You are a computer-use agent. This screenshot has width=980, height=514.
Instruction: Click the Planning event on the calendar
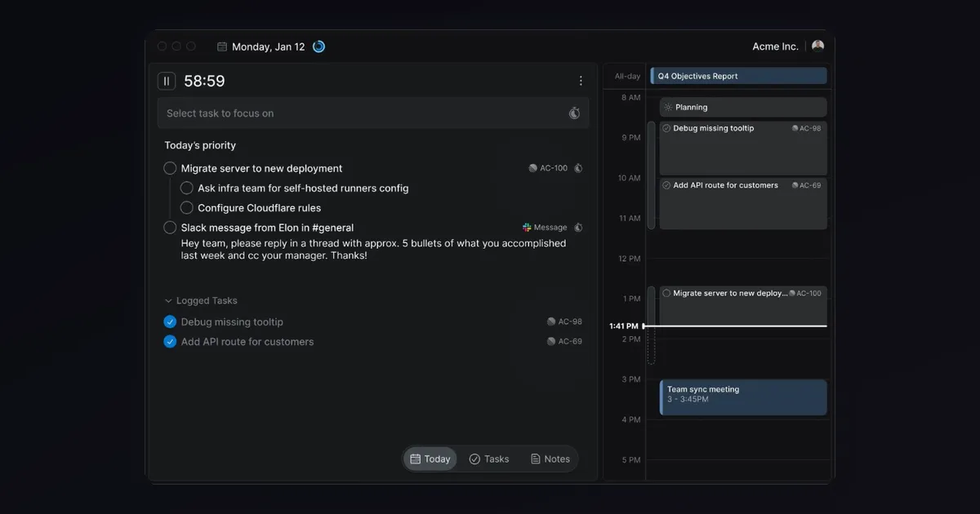pyautogui.click(x=743, y=107)
